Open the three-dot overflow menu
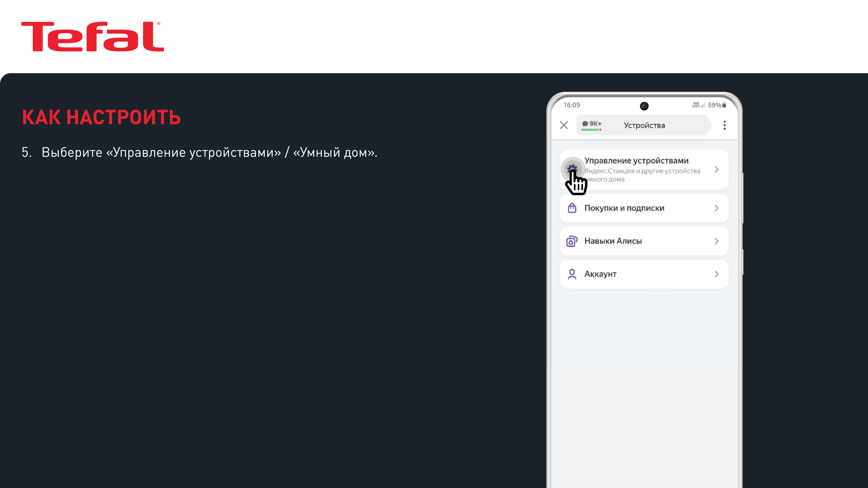The height and width of the screenshot is (488, 868). click(x=724, y=125)
